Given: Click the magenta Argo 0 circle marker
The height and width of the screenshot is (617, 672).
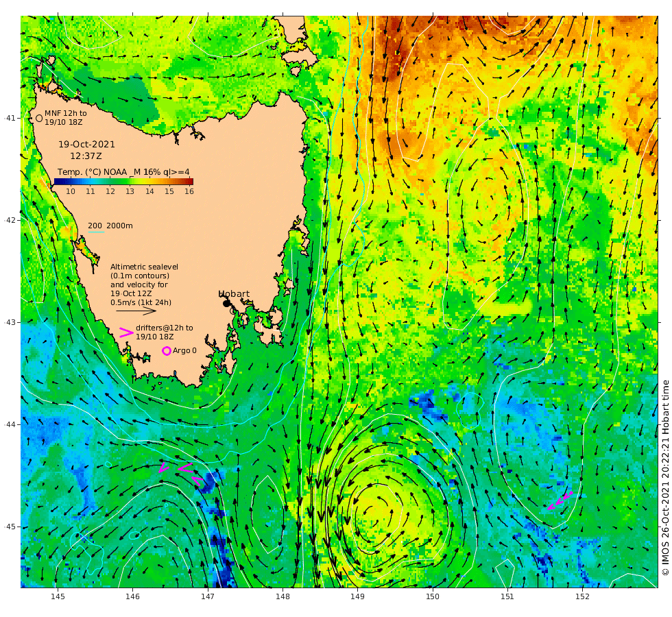Looking at the screenshot, I should click(166, 351).
